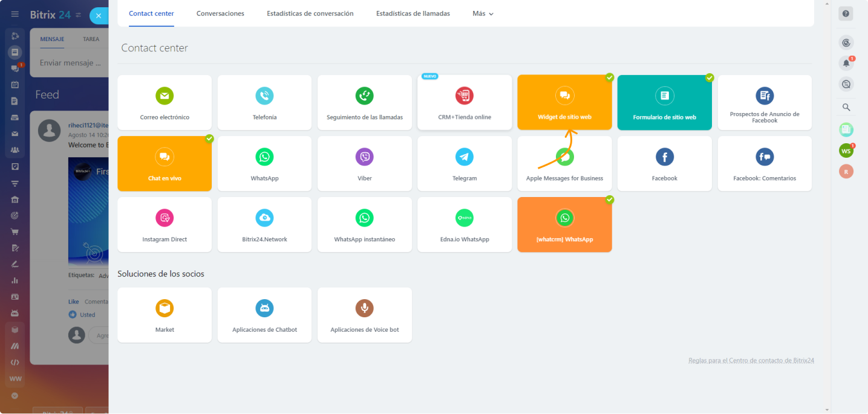868x414 pixels.
Task: Open the help question mark icon
Action: (846, 14)
